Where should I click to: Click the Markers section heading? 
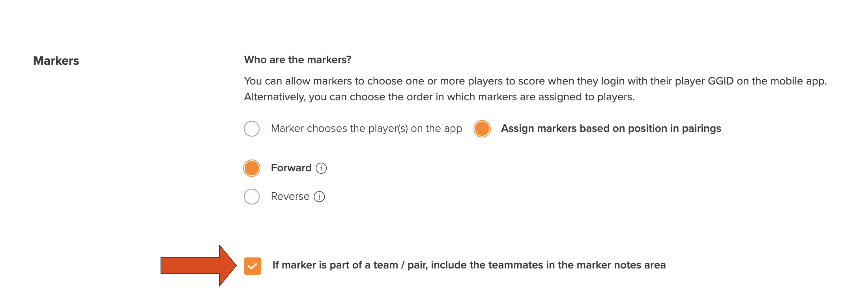tap(56, 61)
